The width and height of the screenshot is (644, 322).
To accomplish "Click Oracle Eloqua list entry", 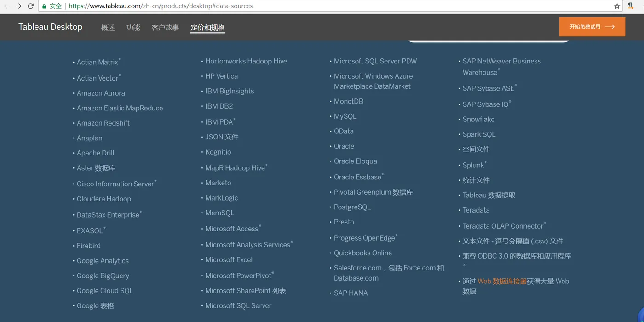I will tap(356, 161).
